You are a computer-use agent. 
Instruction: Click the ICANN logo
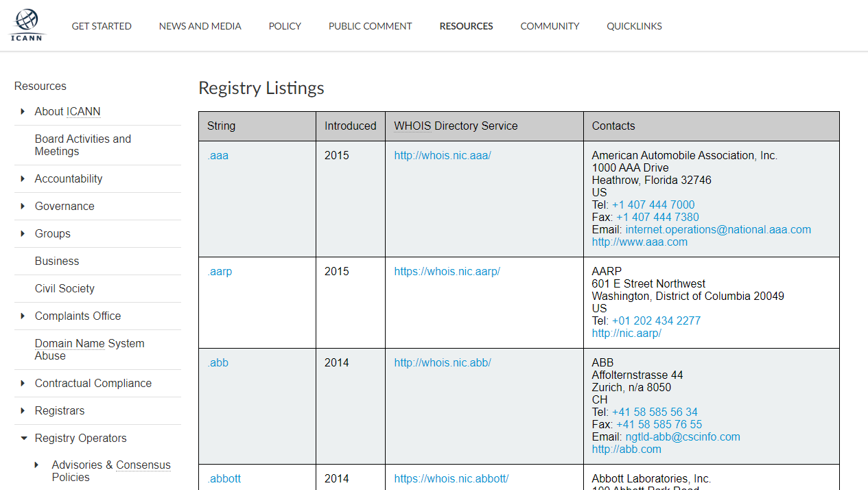27,25
